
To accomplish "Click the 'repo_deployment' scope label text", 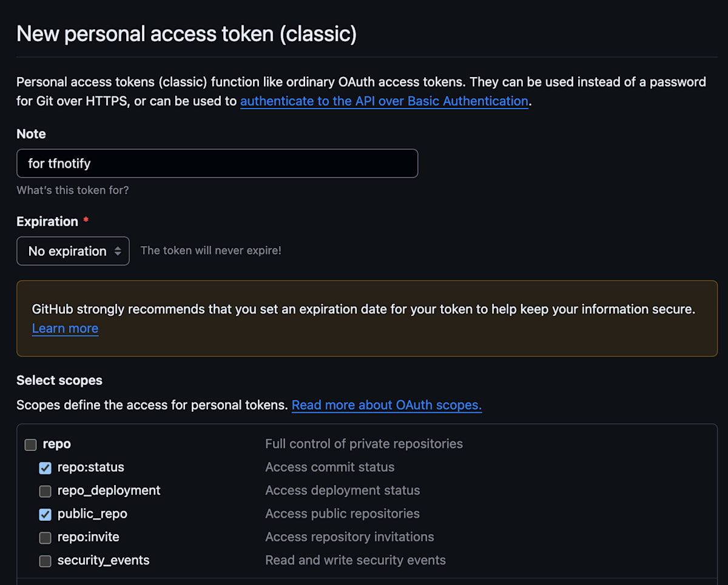I will pyautogui.click(x=109, y=490).
